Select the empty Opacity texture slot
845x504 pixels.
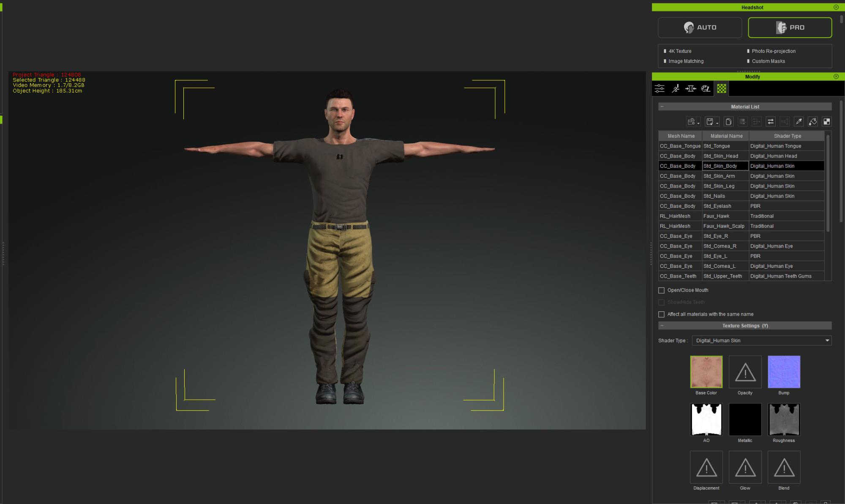[745, 372]
